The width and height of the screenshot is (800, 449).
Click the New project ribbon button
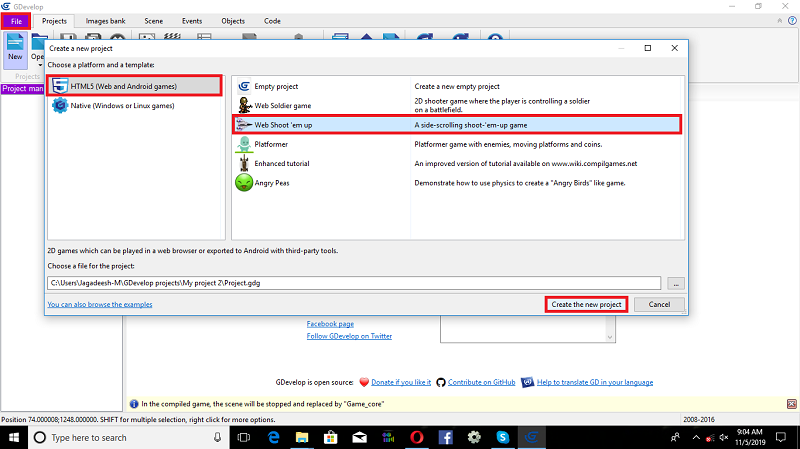click(x=15, y=49)
